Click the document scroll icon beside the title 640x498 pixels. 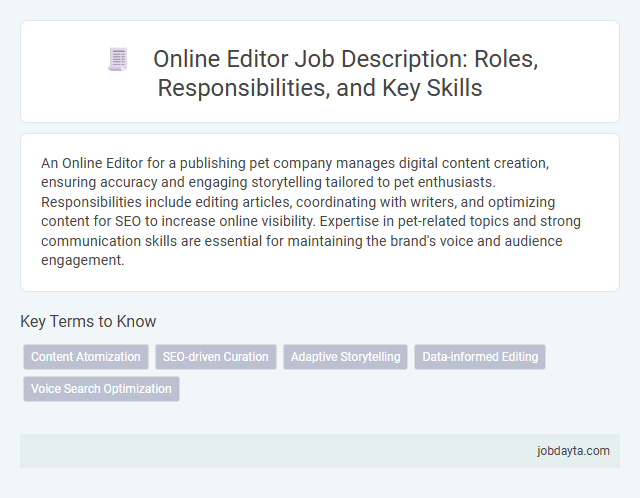(x=118, y=59)
